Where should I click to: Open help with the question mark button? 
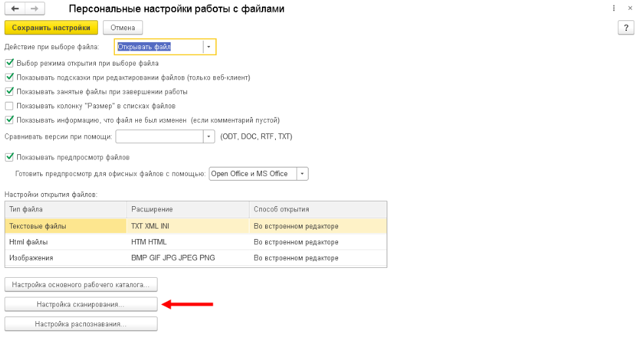[626, 28]
